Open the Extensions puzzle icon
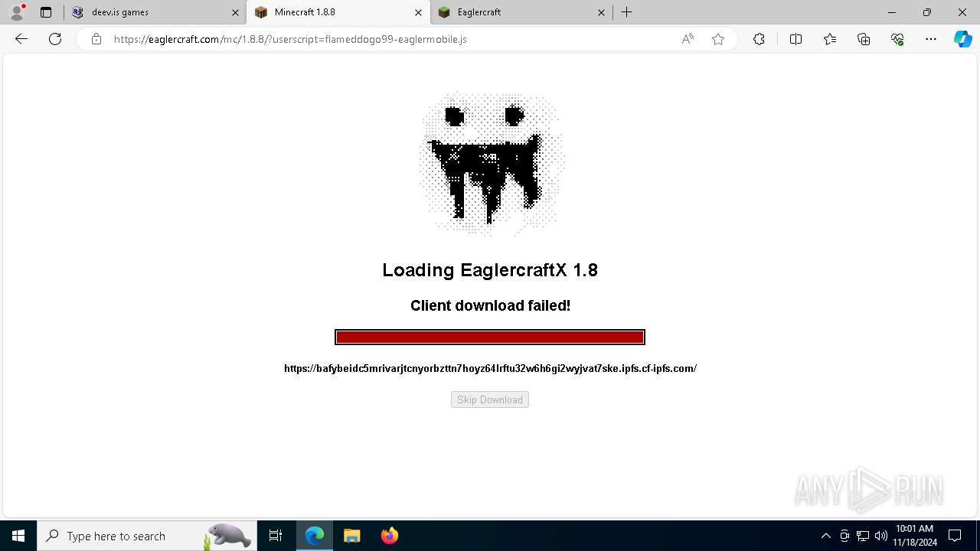This screenshot has height=551, width=980. tap(759, 39)
